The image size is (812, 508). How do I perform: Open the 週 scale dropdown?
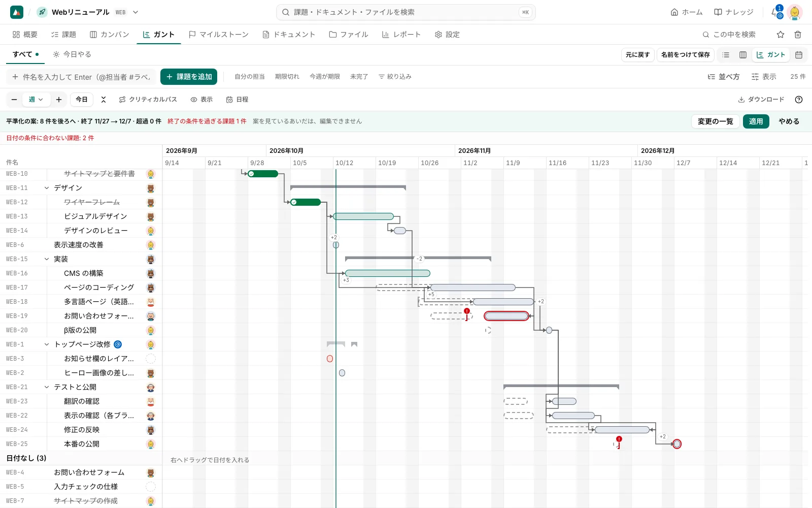pos(36,100)
